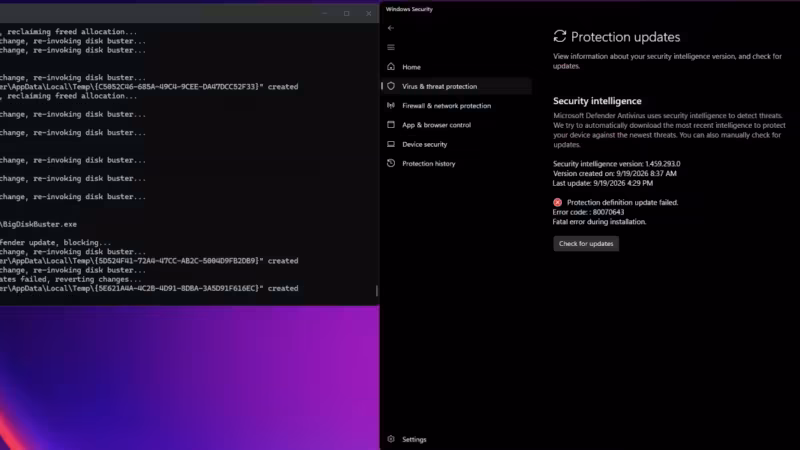Click Fatal error during installation text
Image resolution: width=800 pixels, height=450 pixels.
tap(599, 222)
